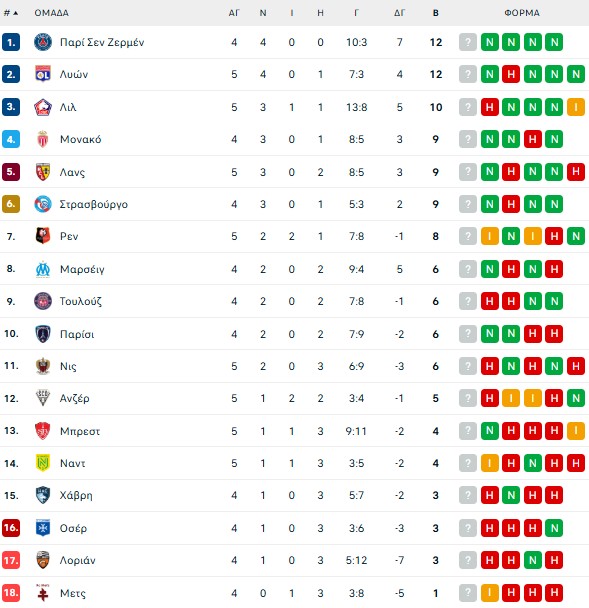Sort by the ΔΓ goal difference header
The width and height of the screenshot is (589, 608).
[x=399, y=13]
